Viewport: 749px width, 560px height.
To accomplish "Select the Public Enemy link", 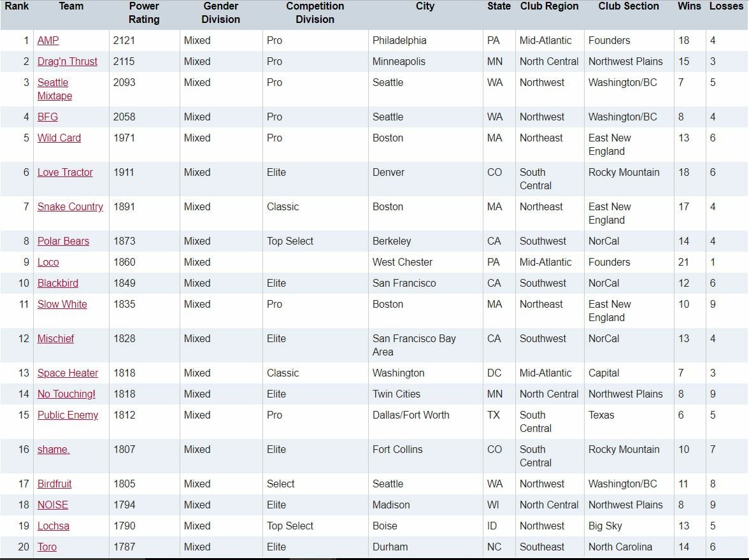I will coord(68,415).
